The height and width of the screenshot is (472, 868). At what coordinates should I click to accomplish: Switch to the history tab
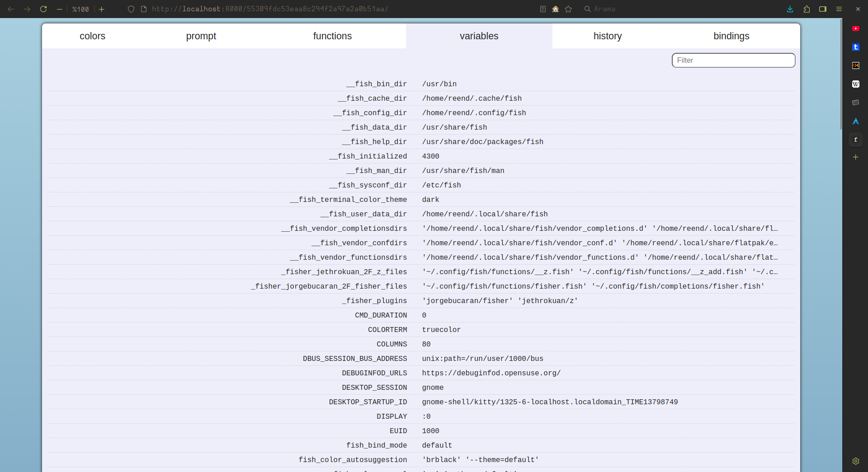(x=608, y=36)
